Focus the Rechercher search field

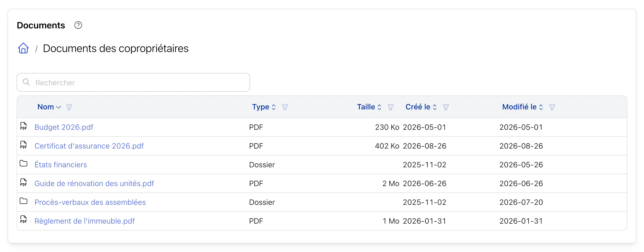click(x=133, y=82)
